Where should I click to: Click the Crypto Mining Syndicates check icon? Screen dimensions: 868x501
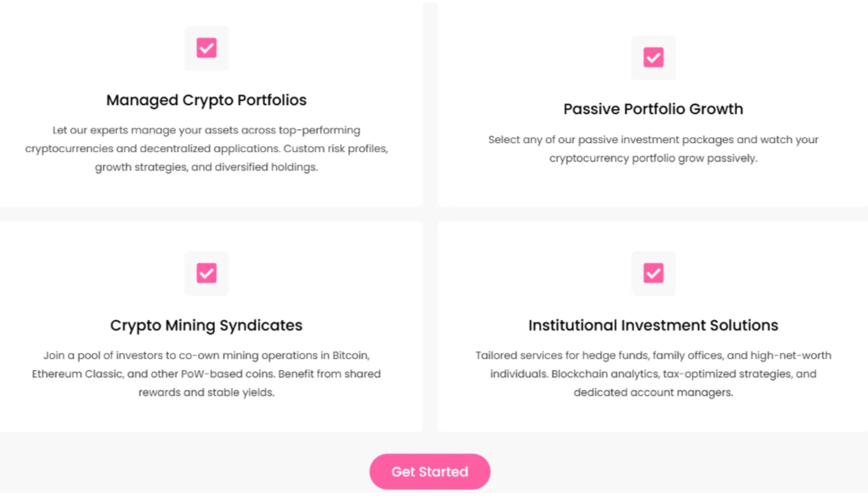tap(206, 273)
